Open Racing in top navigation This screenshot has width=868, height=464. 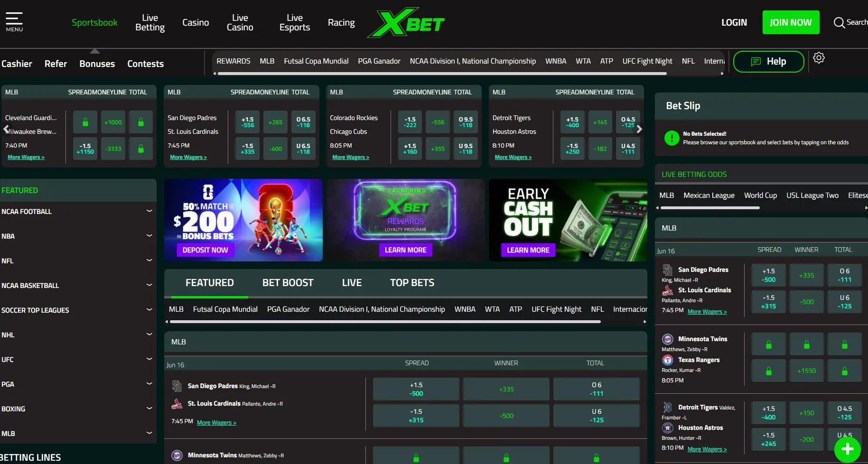341,22
